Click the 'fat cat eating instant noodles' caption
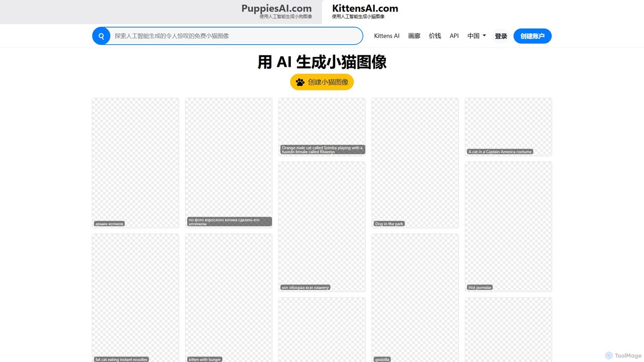Image resolution: width=644 pixels, height=362 pixels. pos(121,359)
